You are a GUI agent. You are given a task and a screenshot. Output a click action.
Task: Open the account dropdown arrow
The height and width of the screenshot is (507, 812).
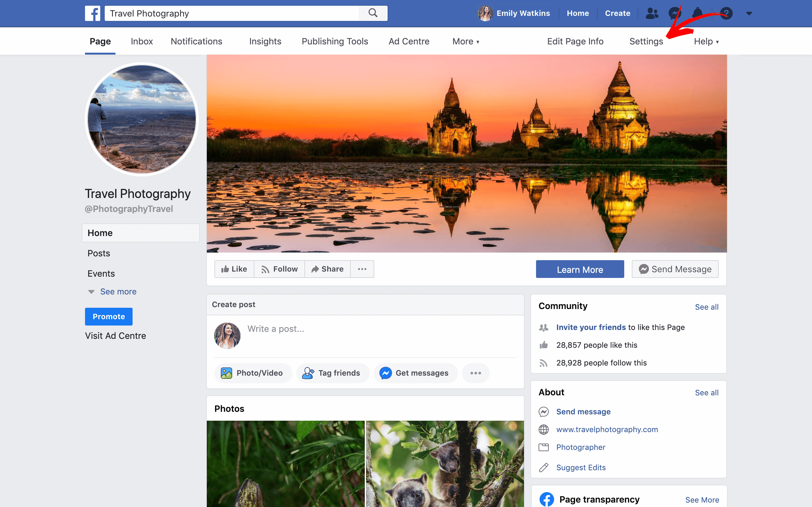pyautogui.click(x=749, y=13)
